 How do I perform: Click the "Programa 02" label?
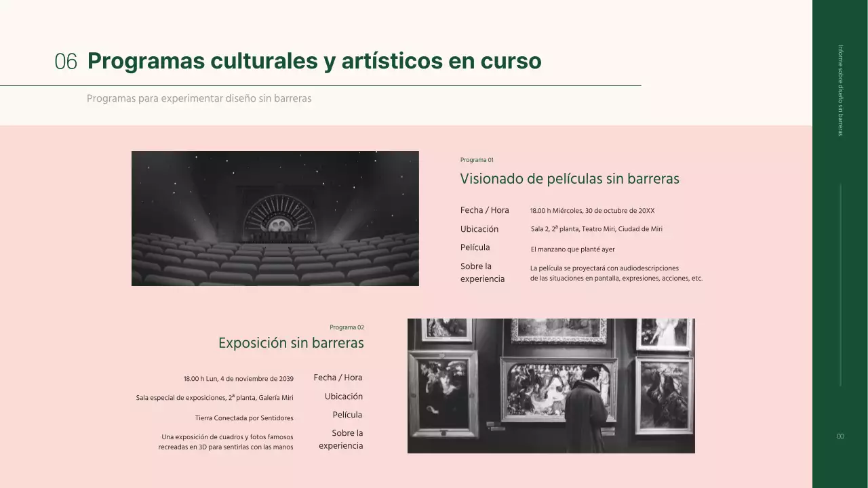tap(347, 327)
